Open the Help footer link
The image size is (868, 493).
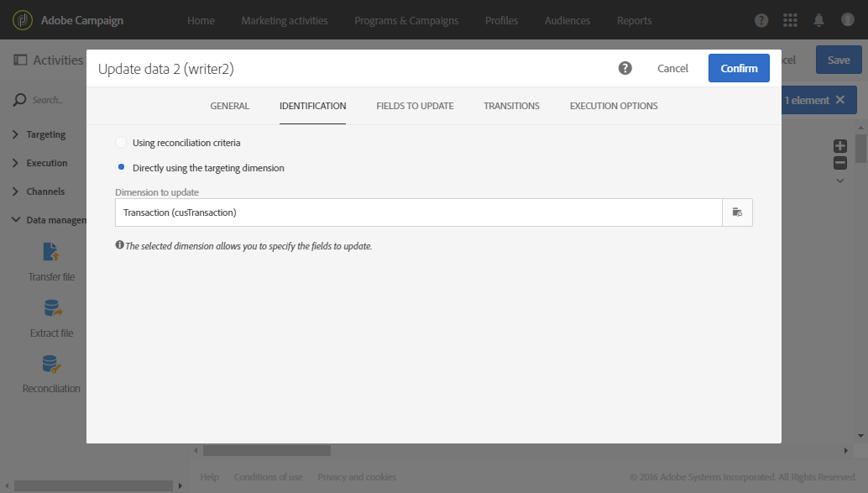(x=209, y=477)
